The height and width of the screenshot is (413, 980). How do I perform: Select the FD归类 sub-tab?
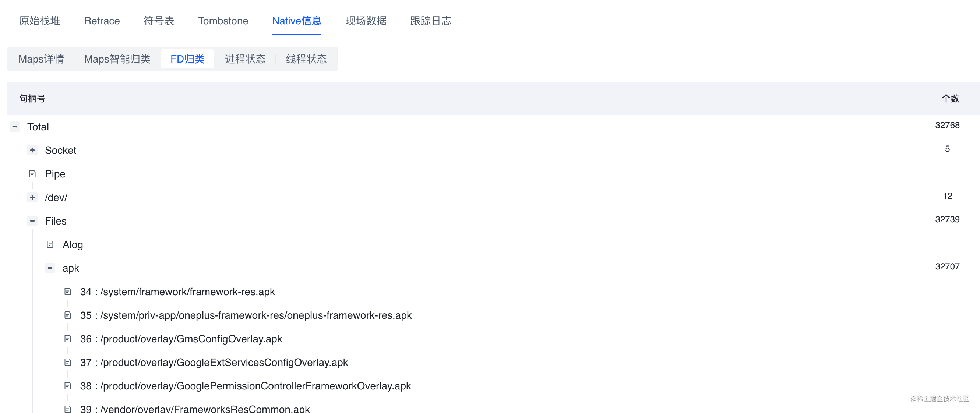click(x=187, y=59)
